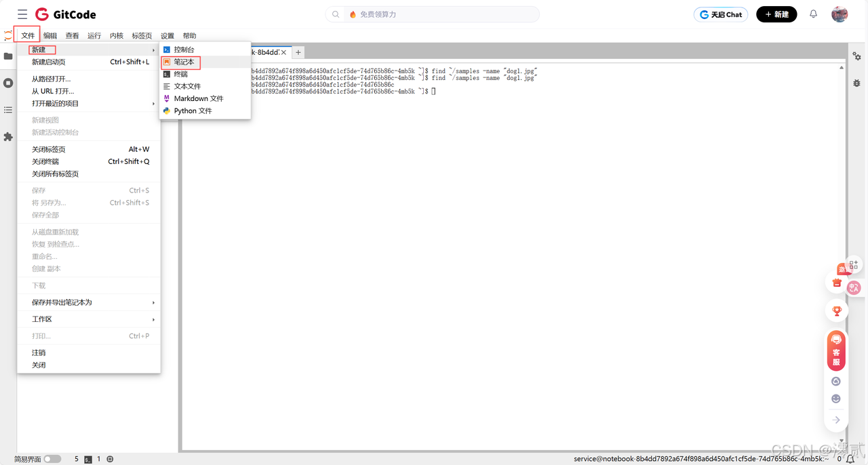Image resolution: width=868 pixels, height=465 pixels.
Task: Open the debugger bug icon
Action: click(x=857, y=83)
